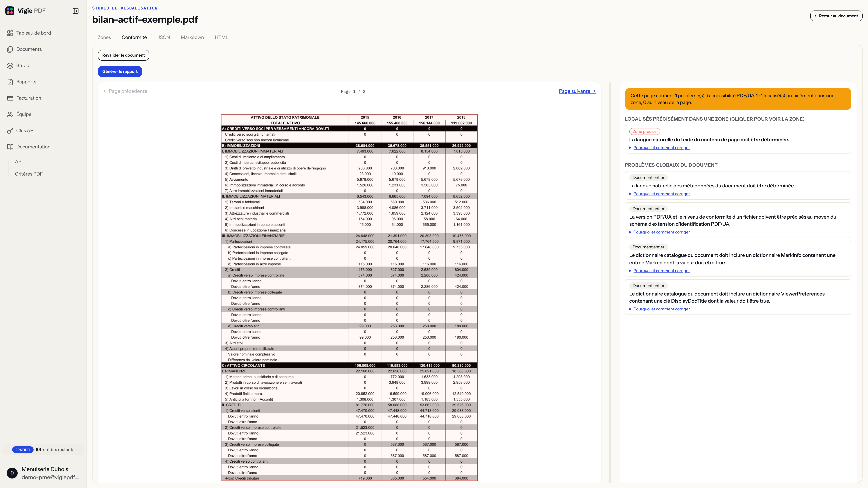Screen dimensions: 868x488
Task: Click the Équipe people icon
Action: (x=10, y=114)
